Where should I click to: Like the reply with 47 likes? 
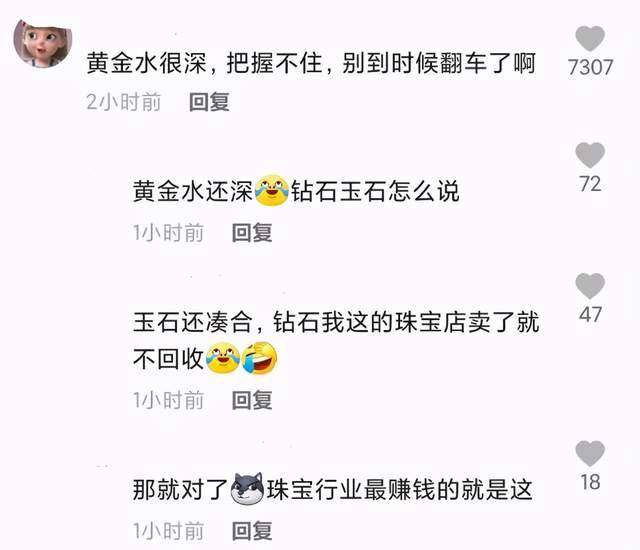(590, 286)
